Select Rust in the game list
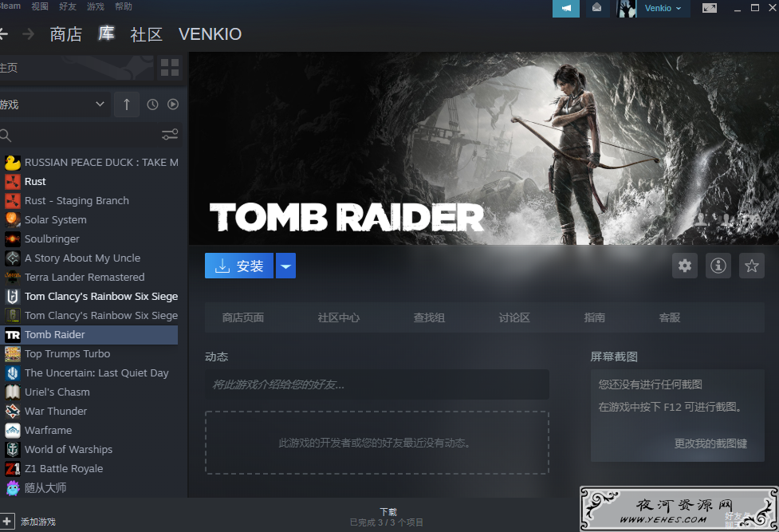The width and height of the screenshot is (779, 532). 89,182
